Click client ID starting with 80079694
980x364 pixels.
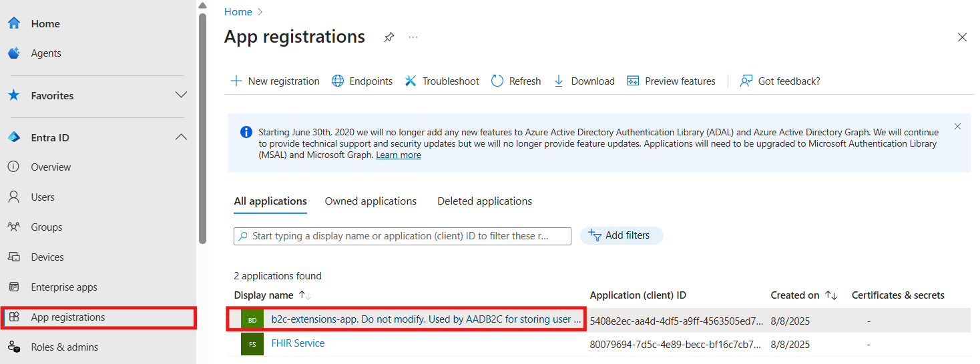point(676,345)
